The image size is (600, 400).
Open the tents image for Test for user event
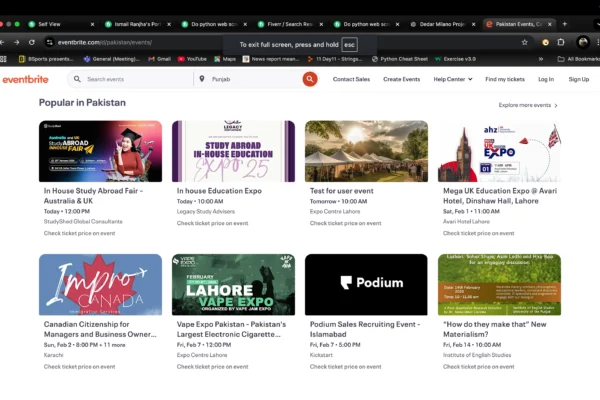(366, 151)
